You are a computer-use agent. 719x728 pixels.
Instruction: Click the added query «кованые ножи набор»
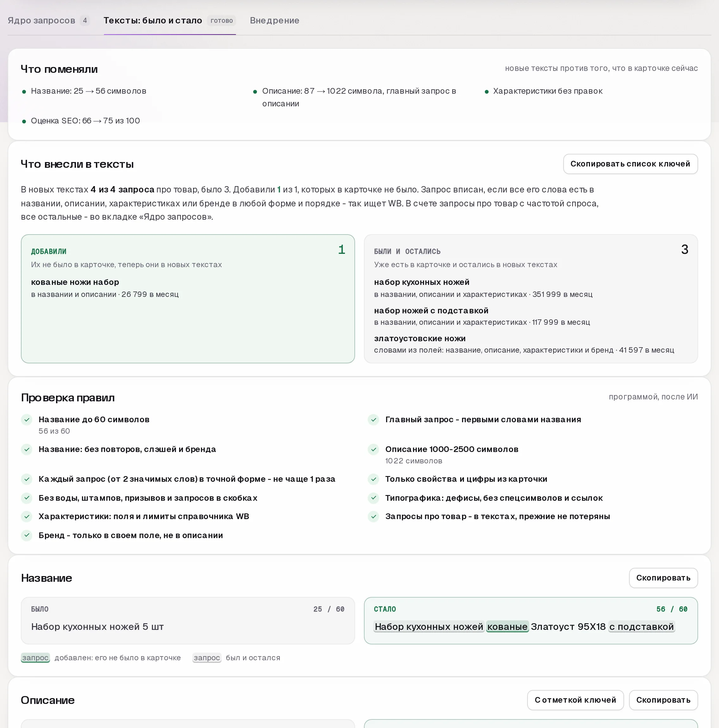tap(75, 282)
